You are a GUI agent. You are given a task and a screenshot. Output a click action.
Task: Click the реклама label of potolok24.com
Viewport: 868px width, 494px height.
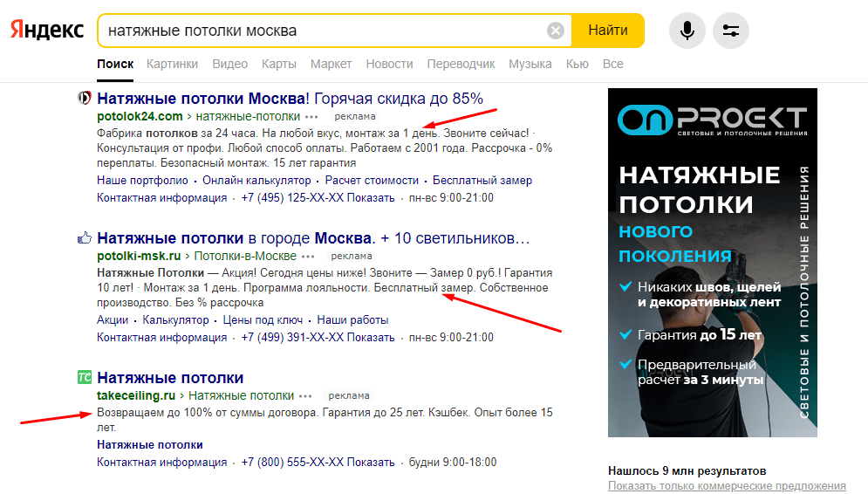pos(355,117)
